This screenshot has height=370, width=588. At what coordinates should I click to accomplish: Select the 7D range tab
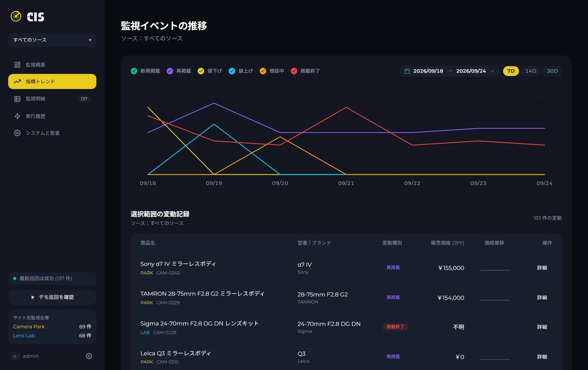[x=511, y=71]
